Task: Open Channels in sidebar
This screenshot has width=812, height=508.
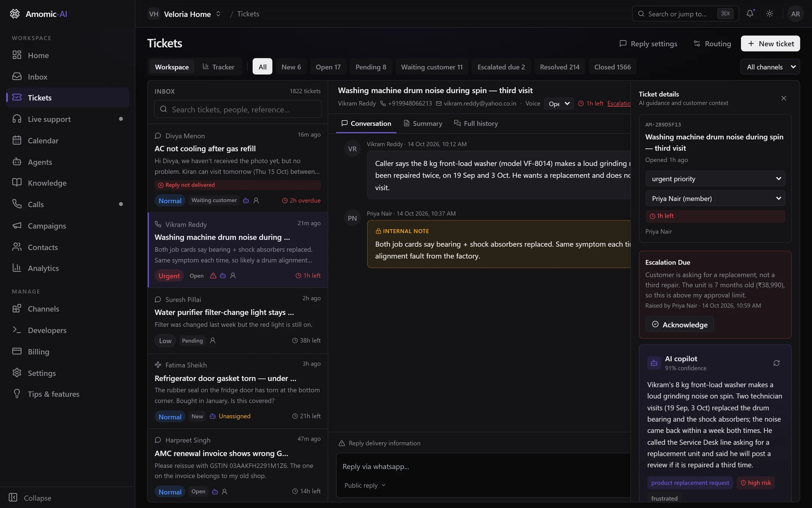Action: click(x=68, y=309)
